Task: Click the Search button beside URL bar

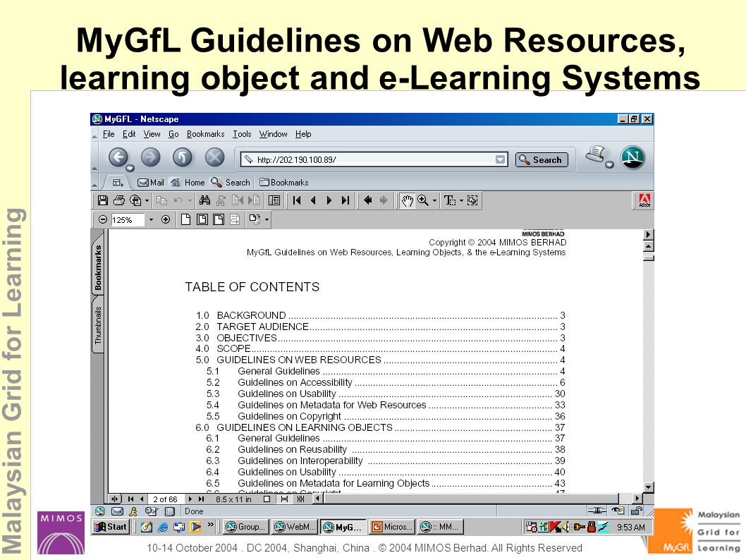Action: [542, 160]
